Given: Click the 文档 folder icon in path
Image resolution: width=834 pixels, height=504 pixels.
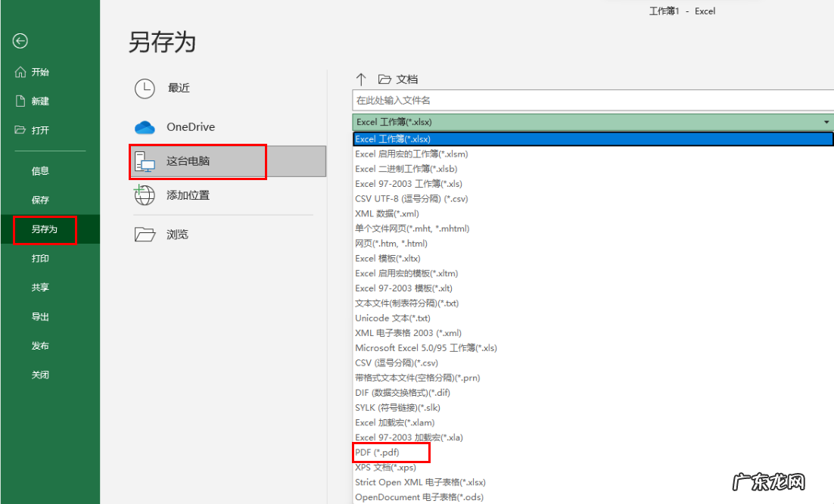Looking at the screenshot, I should click(384, 79).
